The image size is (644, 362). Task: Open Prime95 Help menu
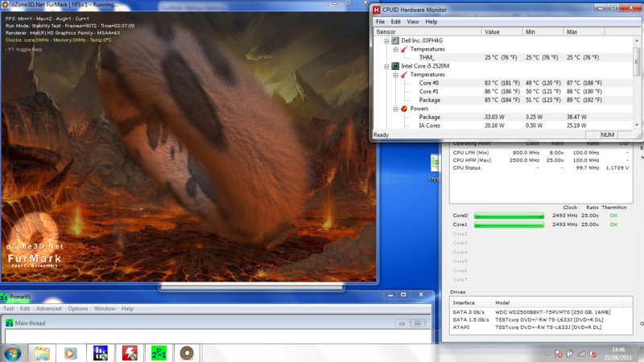coord(127,309)
